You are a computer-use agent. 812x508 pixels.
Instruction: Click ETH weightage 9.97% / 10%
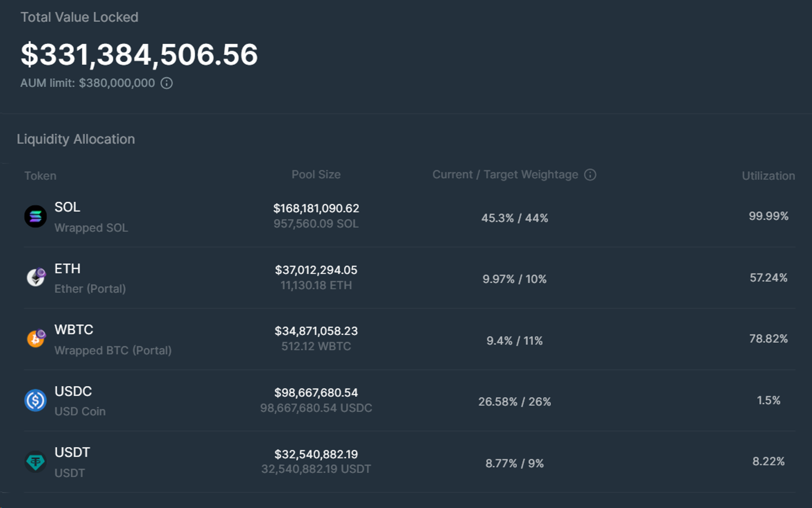(514, 279)
